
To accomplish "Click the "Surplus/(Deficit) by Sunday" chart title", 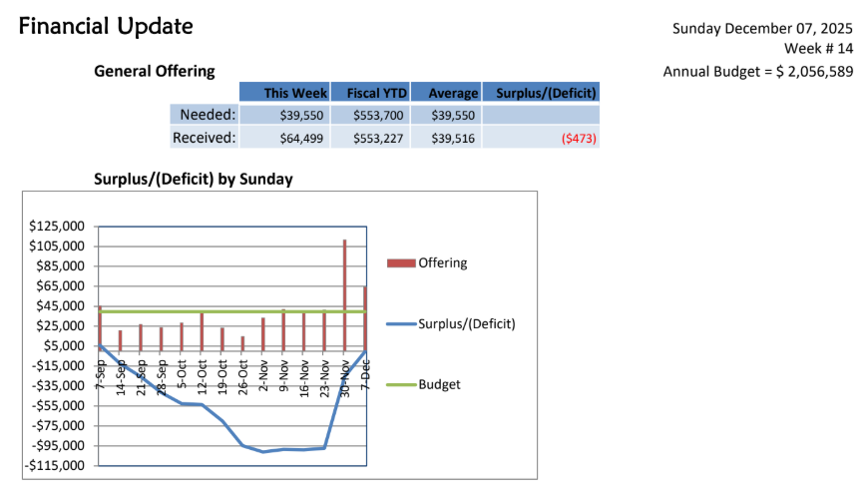I will pyautogui.click(x=193, y=179).
